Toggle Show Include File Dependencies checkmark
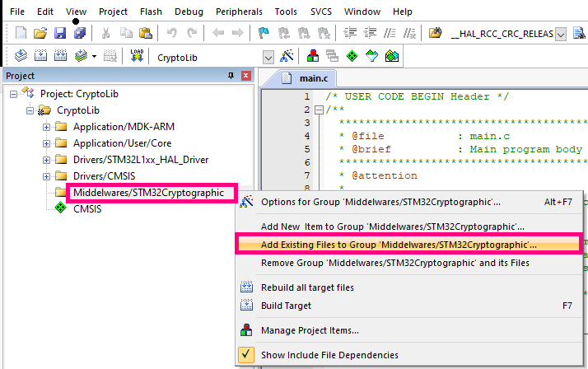Image resolution: width=588 pixels, height=369 pixels. coord(246,354)
